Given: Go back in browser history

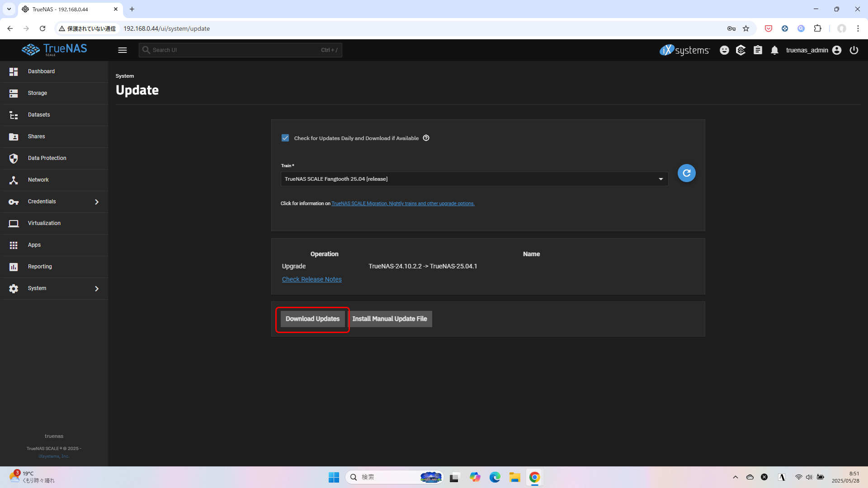Looking at the screenshot, I should [x=10, y=28].
